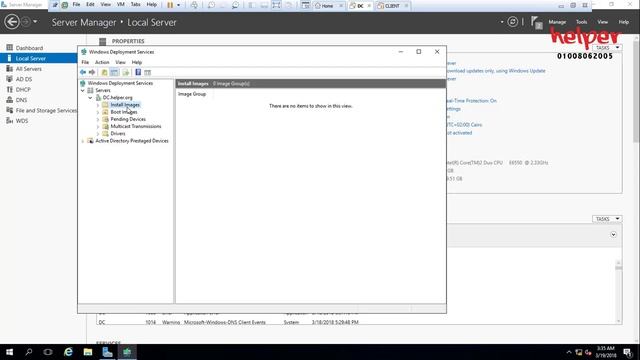
Task: Click WDS console back arrow toolbar icon
Action: pos(83,72)
